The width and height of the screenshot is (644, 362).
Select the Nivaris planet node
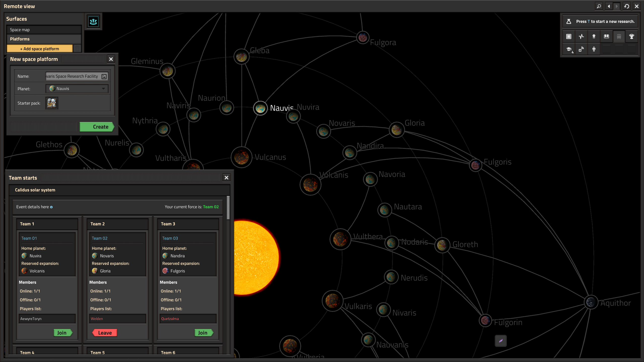pos(383,310)
